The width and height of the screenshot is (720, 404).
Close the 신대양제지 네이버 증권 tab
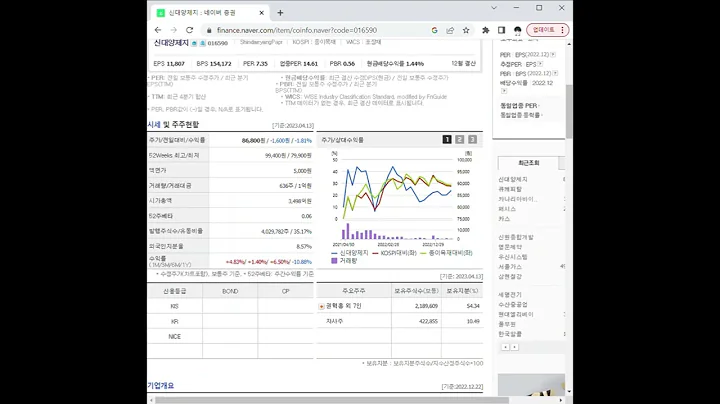pyautogui.click(x=261, y=13)
